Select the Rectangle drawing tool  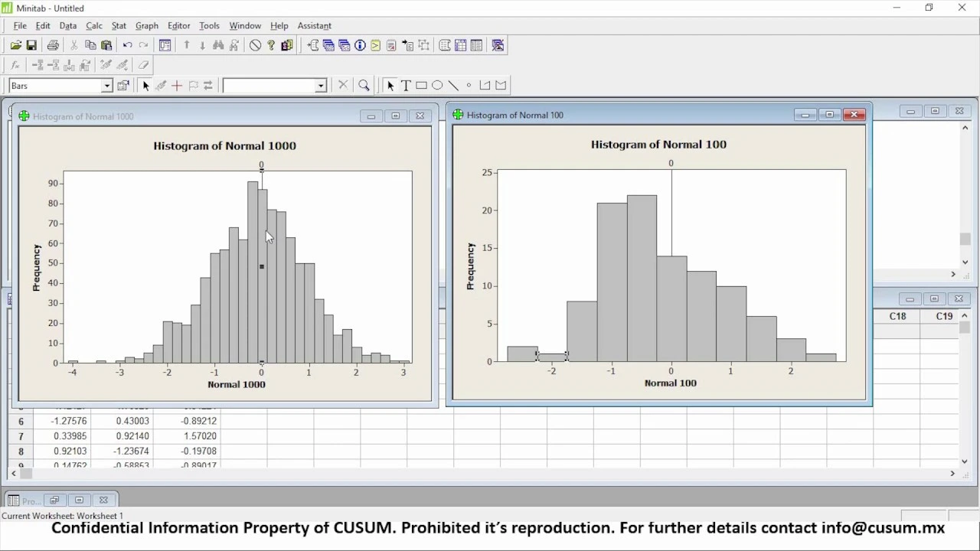coord(421,86)
